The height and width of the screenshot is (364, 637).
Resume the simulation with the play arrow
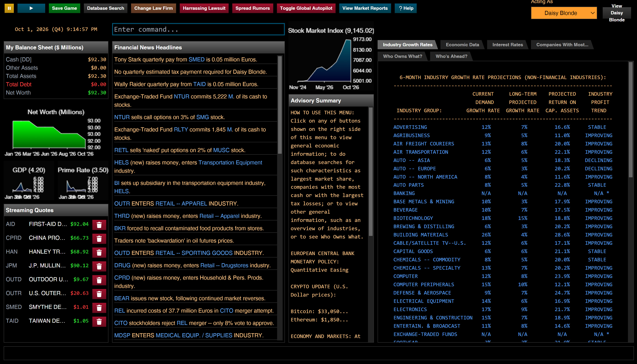[x=31, y=8]
